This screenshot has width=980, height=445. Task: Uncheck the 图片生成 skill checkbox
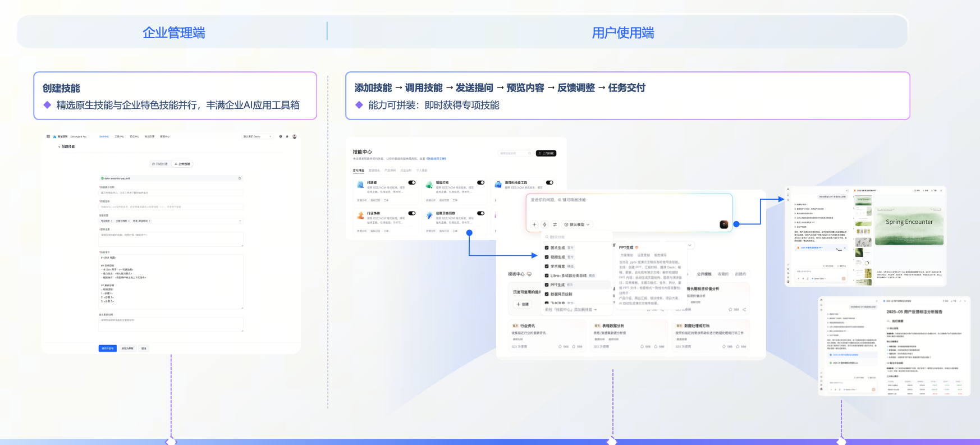click(547, 247)
